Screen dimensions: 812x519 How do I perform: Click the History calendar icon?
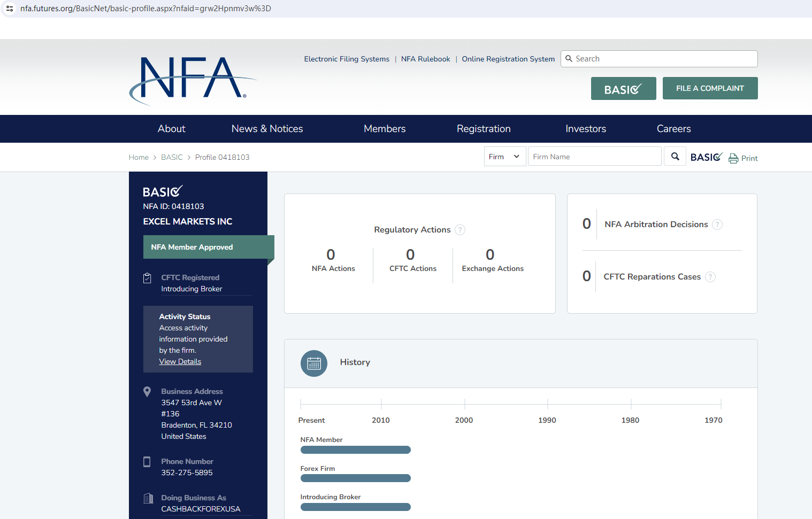314,363
